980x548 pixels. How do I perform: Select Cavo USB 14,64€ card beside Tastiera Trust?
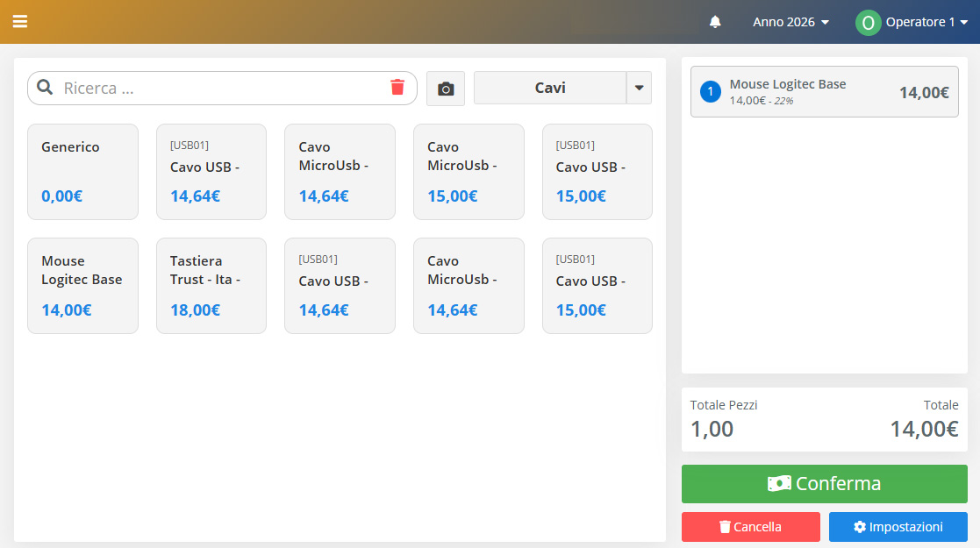tap(340, 286)
